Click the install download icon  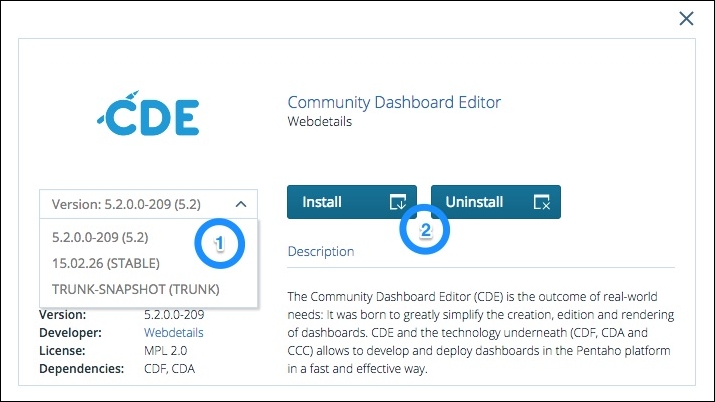click(398, 202)
